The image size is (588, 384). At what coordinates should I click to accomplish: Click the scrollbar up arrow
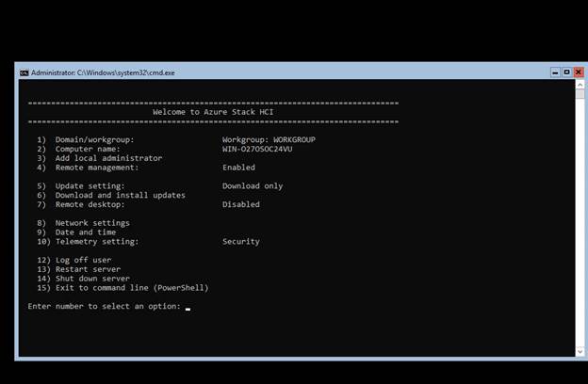(580, 85)
